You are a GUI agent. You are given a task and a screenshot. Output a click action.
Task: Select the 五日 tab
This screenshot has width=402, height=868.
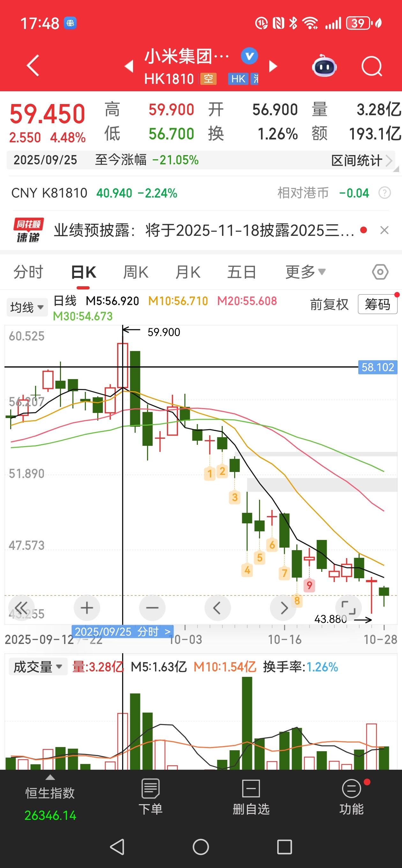click(x=241, y=272)
